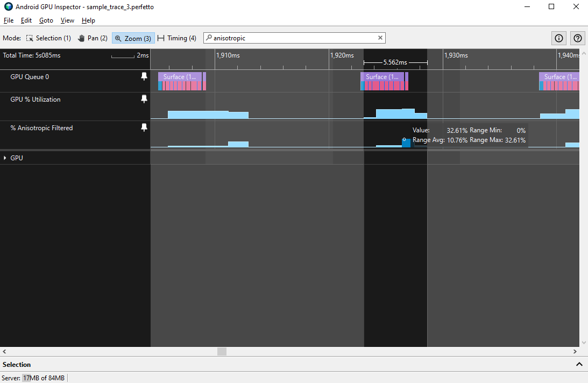Image resolution: width=588 pixels, height=383 pixels.
Task: Unpin the GPU Queue 0 track
Action: click(x=144, y=77)
